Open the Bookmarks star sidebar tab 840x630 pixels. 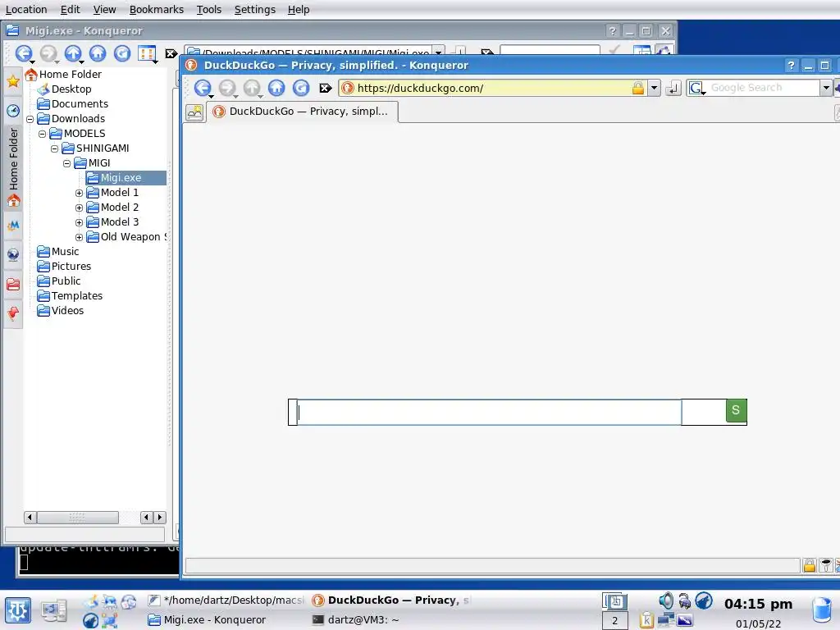(x=13, y=81)
